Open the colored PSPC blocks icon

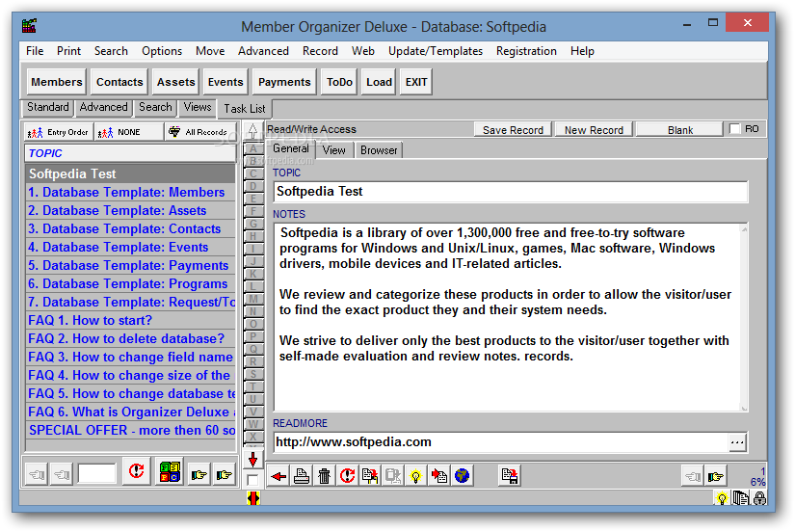170,472
